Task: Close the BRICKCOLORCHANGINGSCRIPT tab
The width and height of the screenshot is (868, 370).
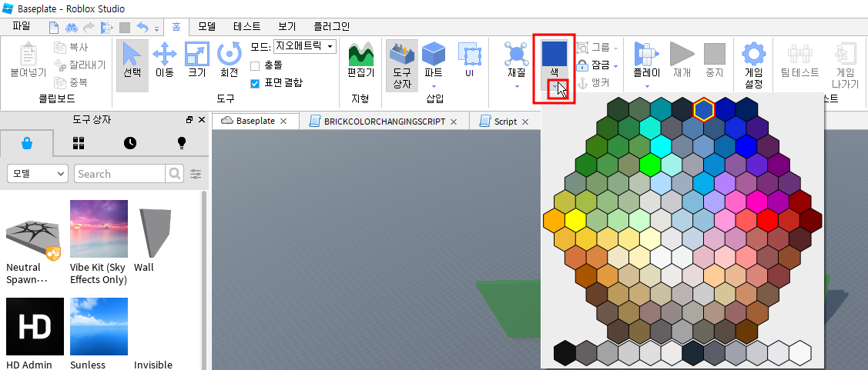Action: tap(454, 121)
